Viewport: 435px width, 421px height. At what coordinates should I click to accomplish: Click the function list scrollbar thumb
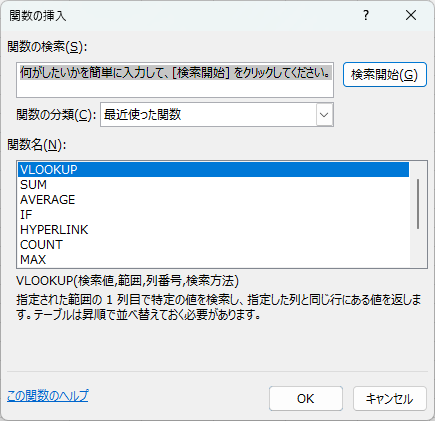418,204
